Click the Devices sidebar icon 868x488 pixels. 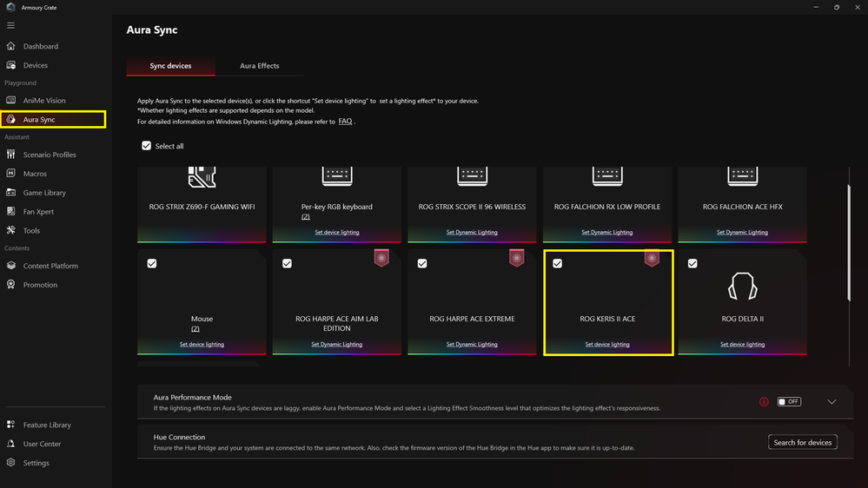pyautogui.click(x=10, y=65)
